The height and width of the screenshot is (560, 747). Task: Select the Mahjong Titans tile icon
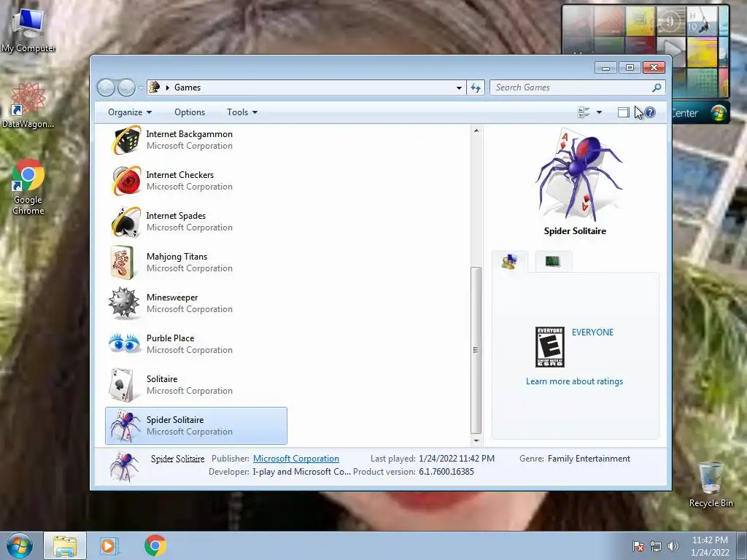123,262
